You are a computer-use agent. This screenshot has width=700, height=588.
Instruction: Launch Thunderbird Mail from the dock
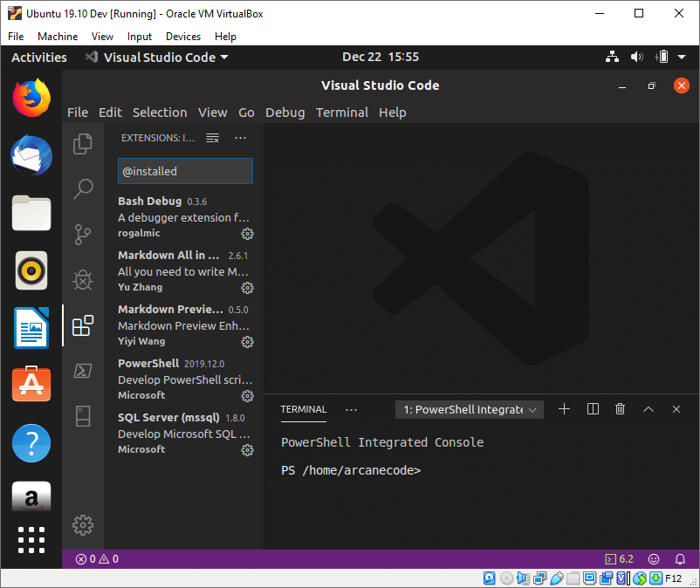(31, 155)
